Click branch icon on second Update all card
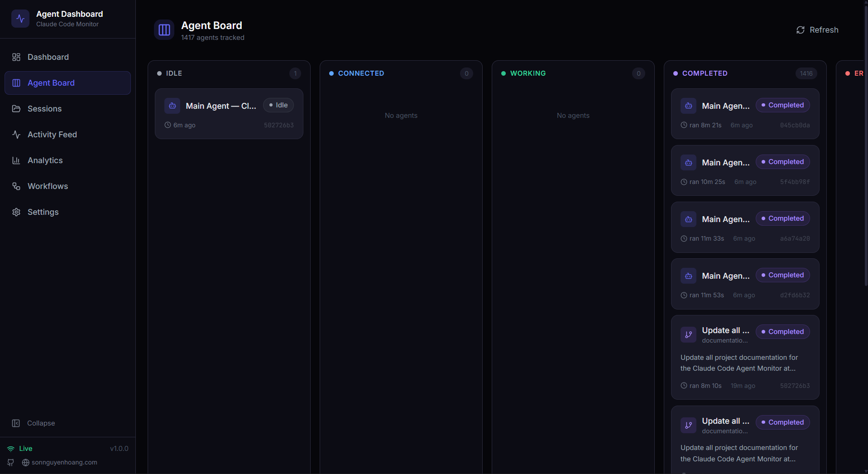868x474 pixels. click(x=689, y=426)
